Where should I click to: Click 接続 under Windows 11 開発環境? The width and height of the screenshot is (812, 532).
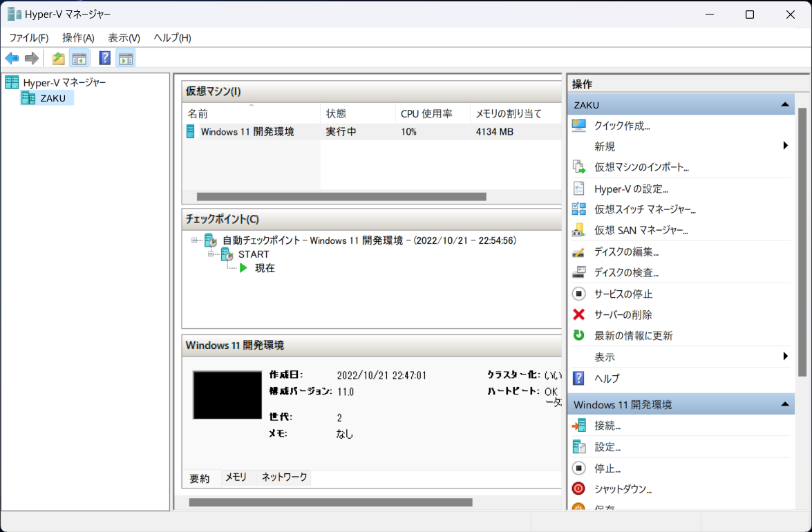608,425
